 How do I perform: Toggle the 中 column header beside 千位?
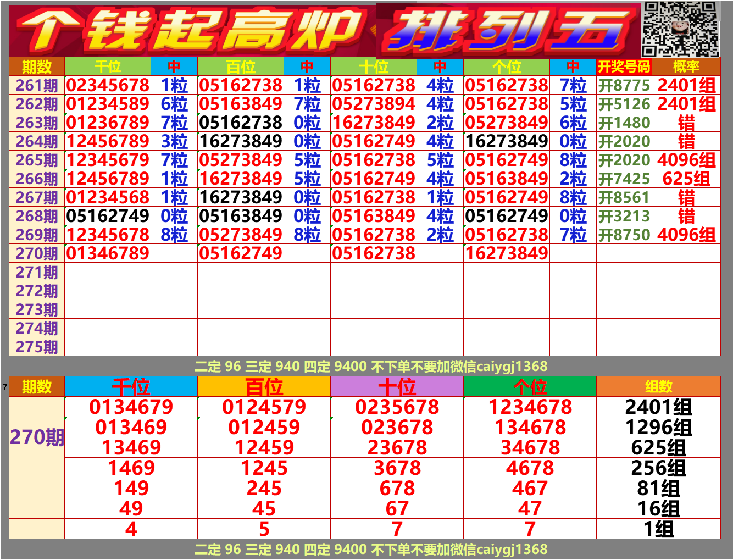click(176, 69)
